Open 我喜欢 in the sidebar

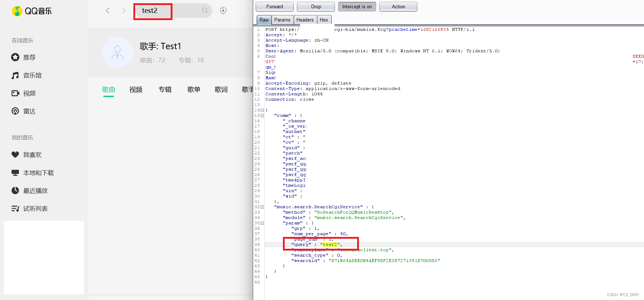coord(32,155)
